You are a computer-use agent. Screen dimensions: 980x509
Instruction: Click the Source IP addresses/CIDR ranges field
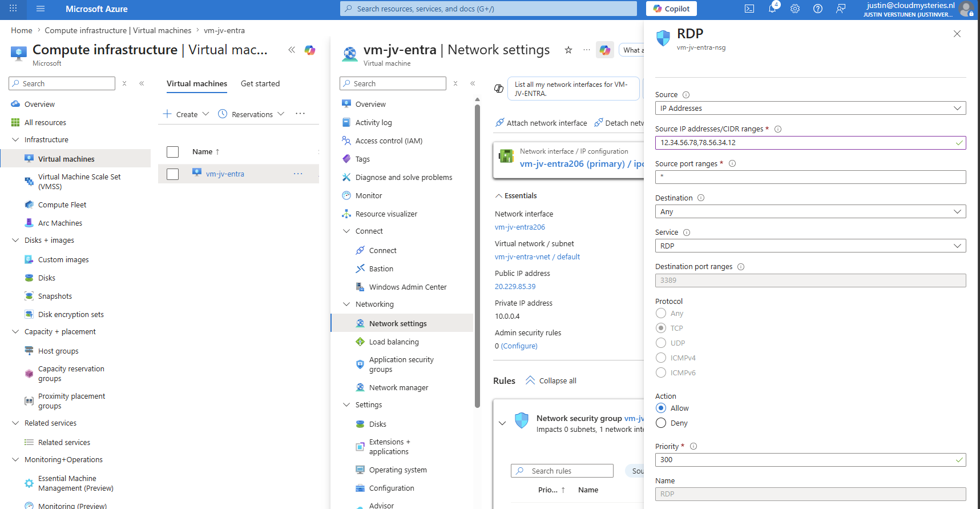pos(810,143)
